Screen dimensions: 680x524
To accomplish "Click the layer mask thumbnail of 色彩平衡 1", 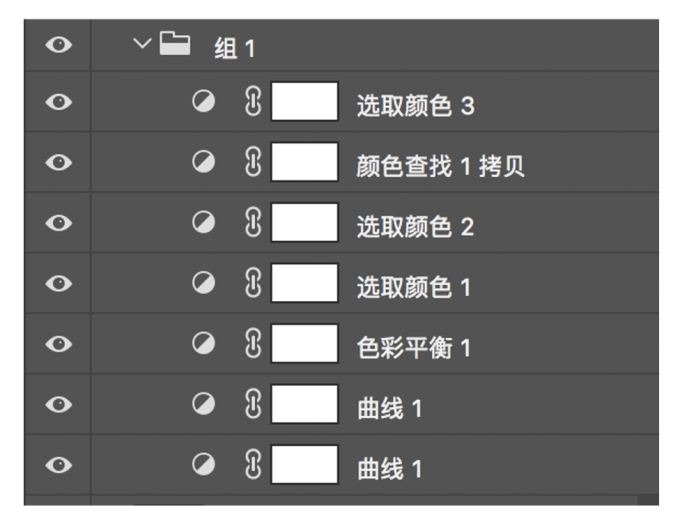I will coord(304,345).
